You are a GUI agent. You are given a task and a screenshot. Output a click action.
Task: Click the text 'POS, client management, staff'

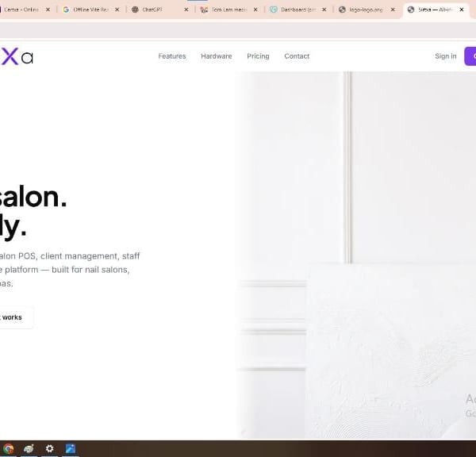pyautogui.click(x=79, y=256)
